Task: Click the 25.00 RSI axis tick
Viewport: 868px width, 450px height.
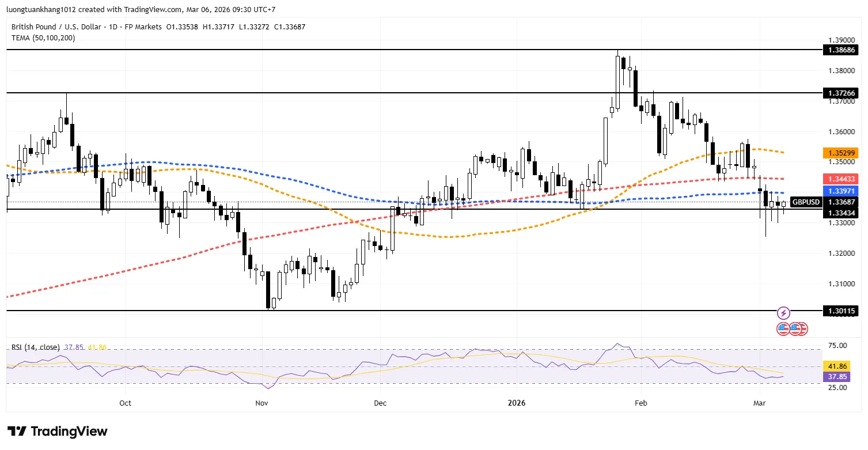Action: tap(839, 388)
